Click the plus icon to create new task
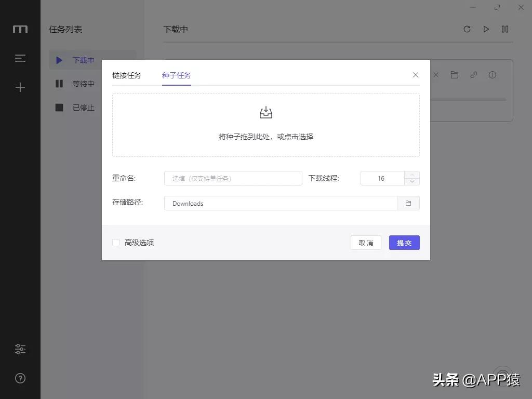 tap(20, 87)
